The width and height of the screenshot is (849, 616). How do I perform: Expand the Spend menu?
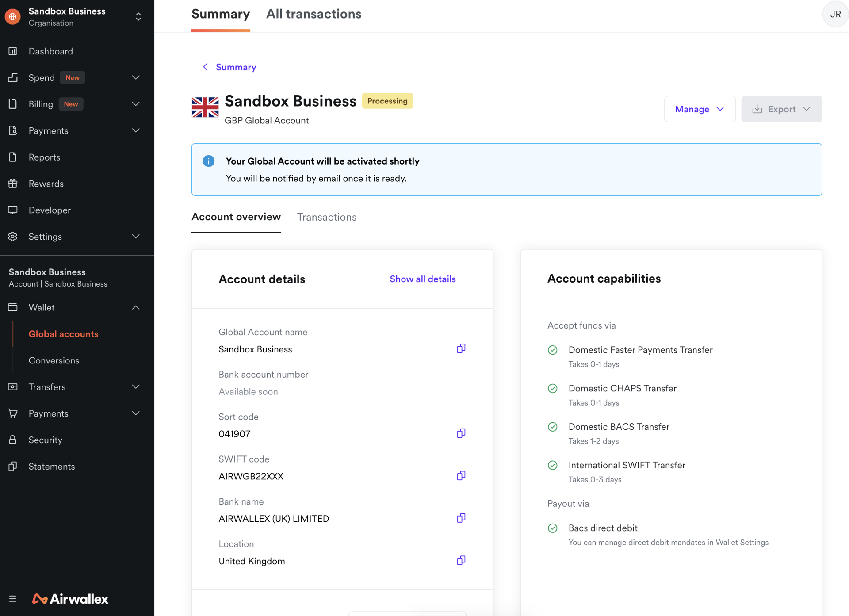tap(136, 77)
